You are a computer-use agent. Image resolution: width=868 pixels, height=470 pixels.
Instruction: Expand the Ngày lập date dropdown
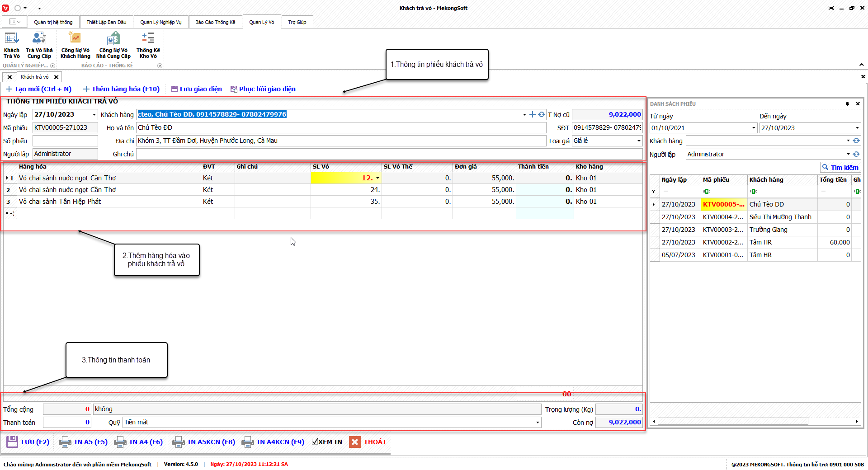pos(94,115)
